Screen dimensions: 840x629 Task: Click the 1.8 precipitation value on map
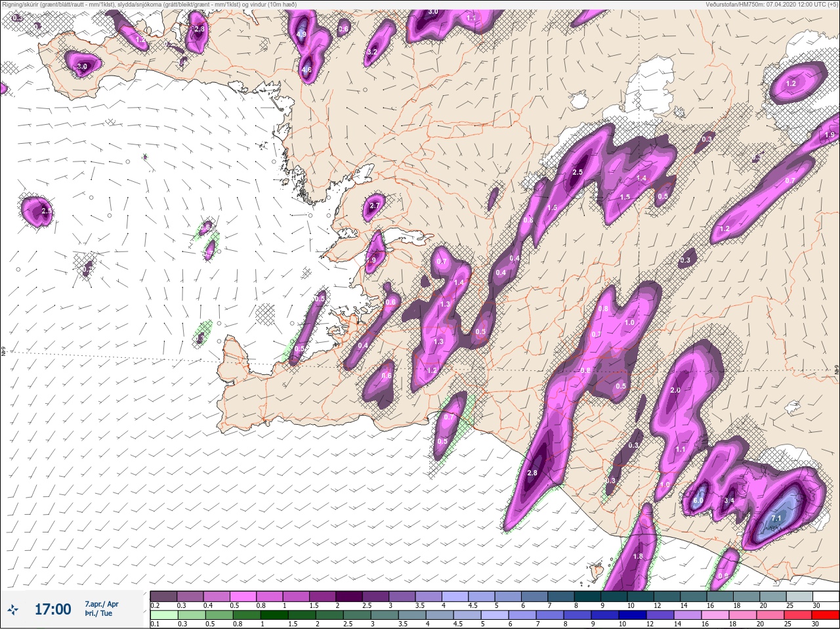(638, 556)
